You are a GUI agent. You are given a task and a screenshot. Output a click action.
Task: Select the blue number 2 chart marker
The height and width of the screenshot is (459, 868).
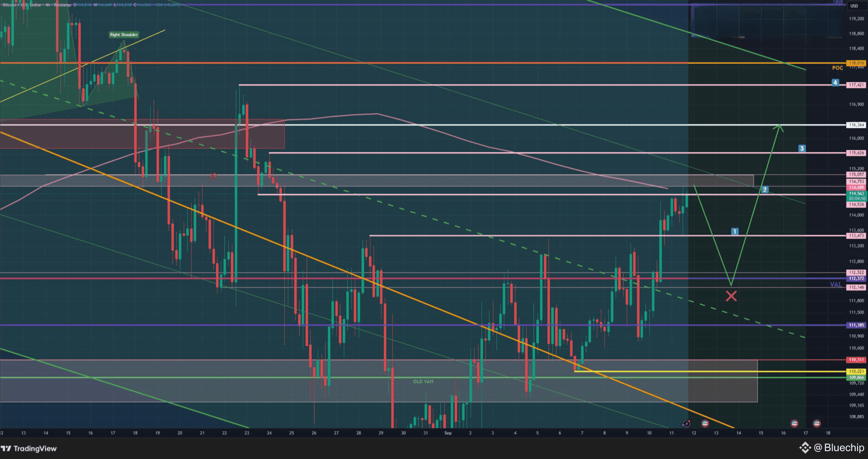[765, 190]
